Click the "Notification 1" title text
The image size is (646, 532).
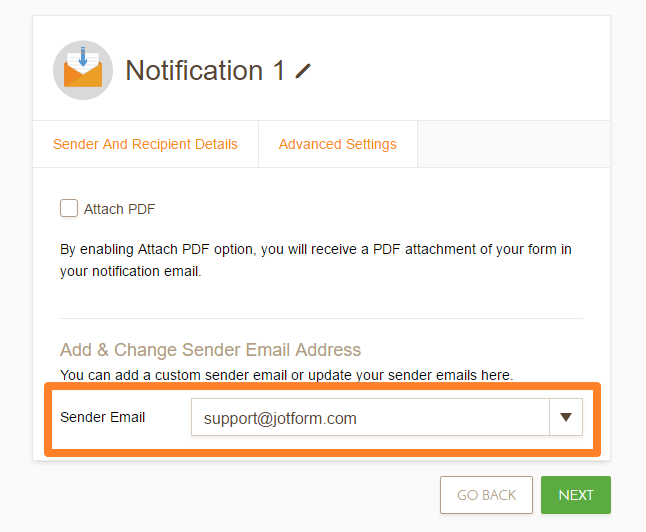[207, 71]
